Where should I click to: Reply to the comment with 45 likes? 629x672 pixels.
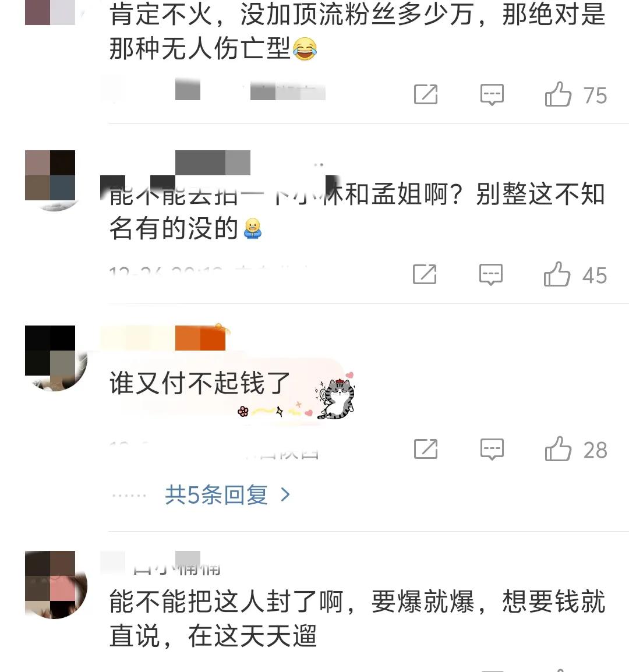(491, 274)
